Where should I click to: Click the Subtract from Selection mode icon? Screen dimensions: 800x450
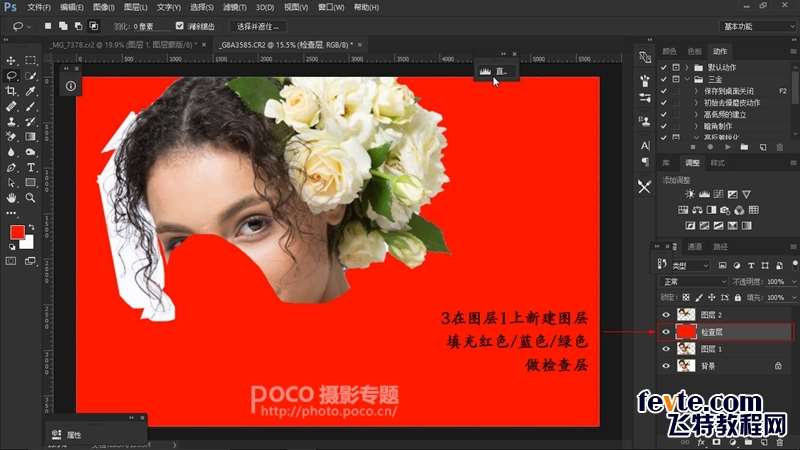click(78, 26)
